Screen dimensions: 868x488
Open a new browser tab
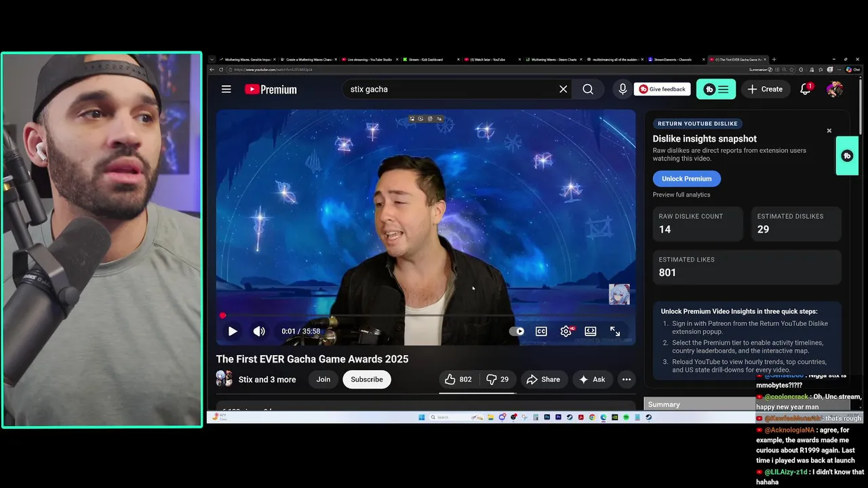[774, 60]
